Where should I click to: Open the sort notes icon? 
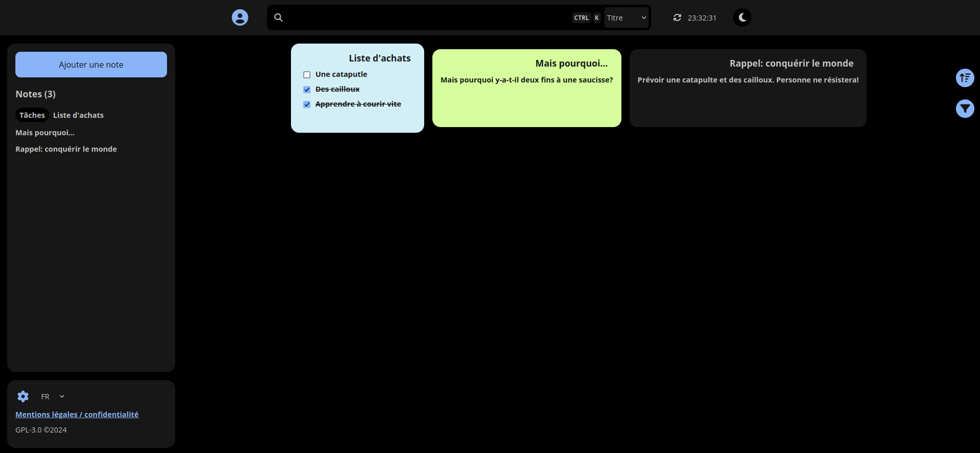click(x=965, y=78)
